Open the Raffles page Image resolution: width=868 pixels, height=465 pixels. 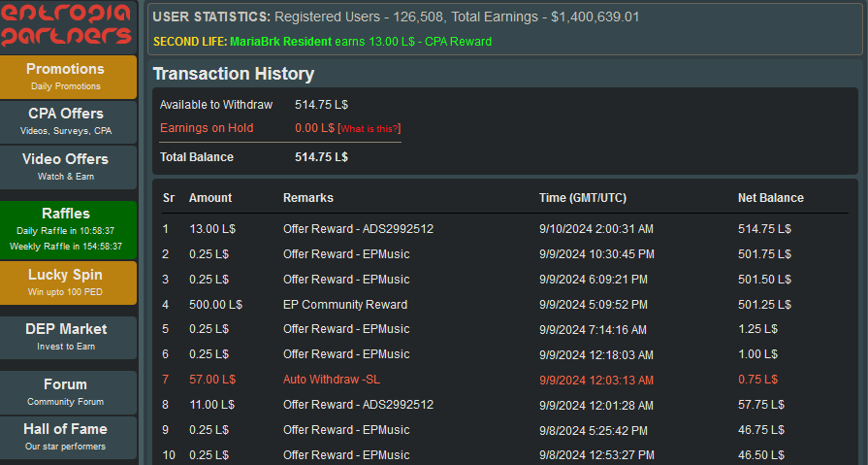pyautogui.click(x=68, y=229)
